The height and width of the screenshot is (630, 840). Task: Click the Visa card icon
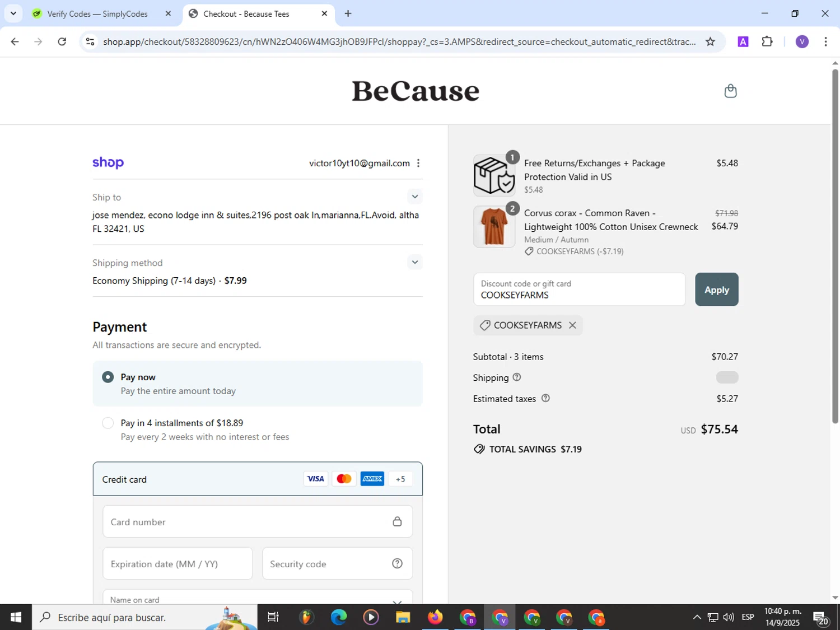point(316,479)
